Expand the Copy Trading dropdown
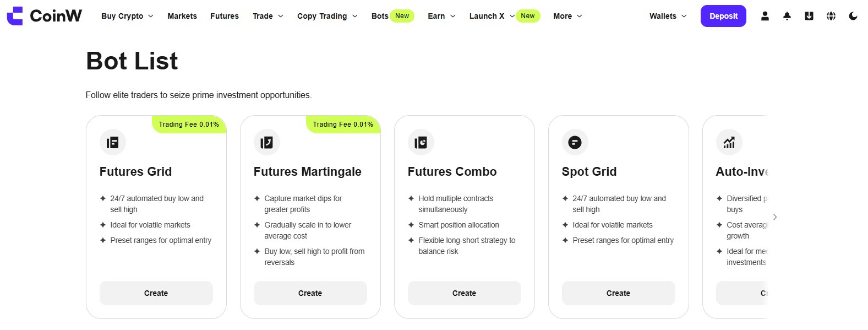 pyautogui.click(x=327, y=16)
